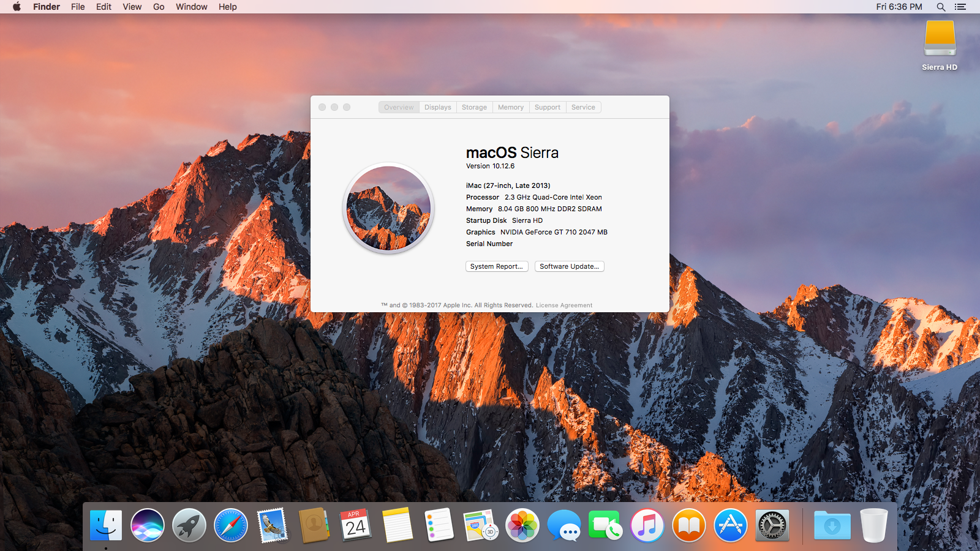
Task: Switch to the Storage tab
Action: (474, 107)
